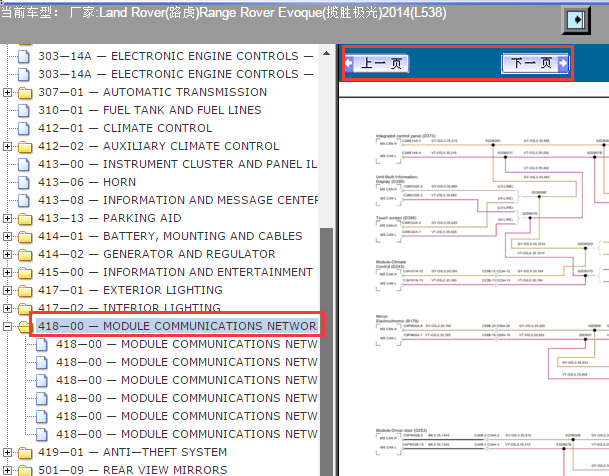
Task: Open last 418-00 sub-page document icon
Action: (42, 434)
